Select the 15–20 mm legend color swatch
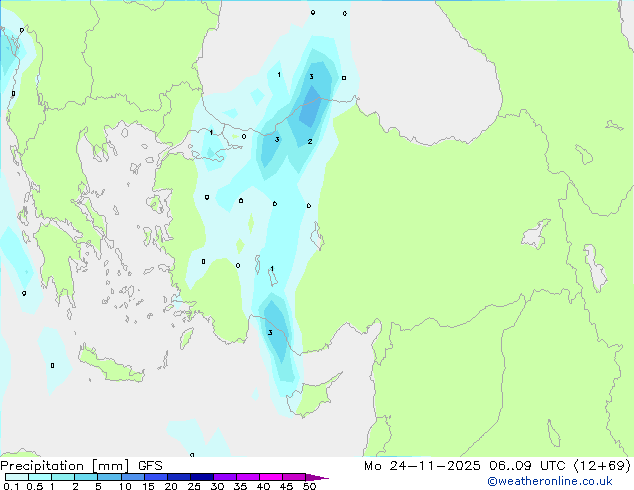634x490 pixels. click(x=155, y=477)
